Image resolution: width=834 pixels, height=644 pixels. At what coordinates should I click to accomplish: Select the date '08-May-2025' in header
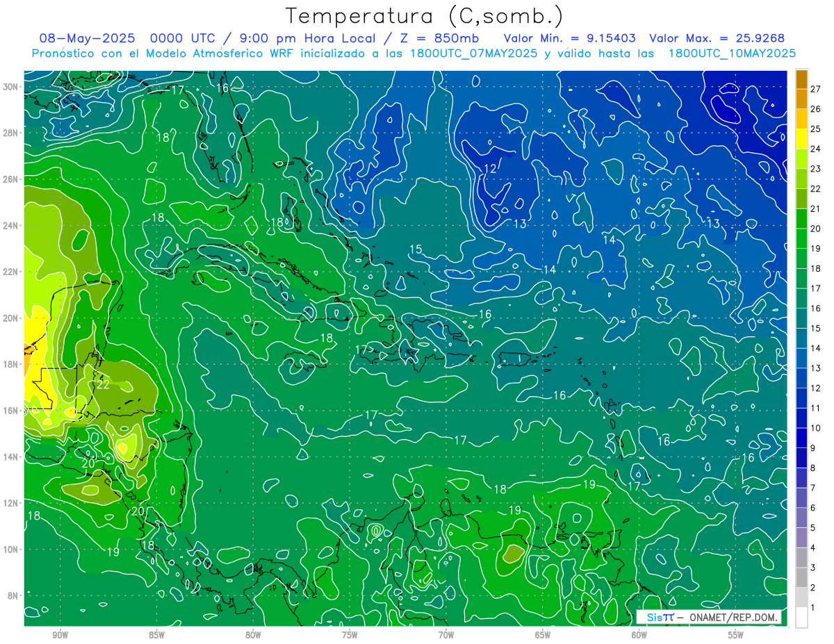(x=87, y=38)
